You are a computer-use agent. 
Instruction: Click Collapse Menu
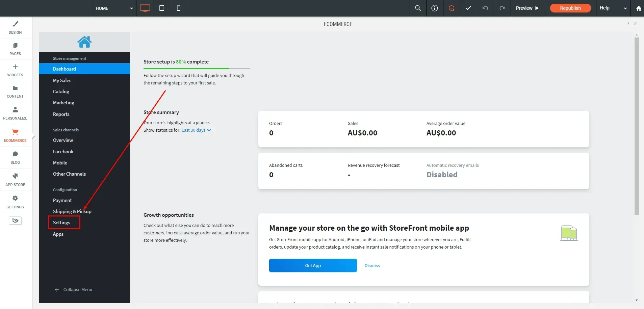coord(74,289)
